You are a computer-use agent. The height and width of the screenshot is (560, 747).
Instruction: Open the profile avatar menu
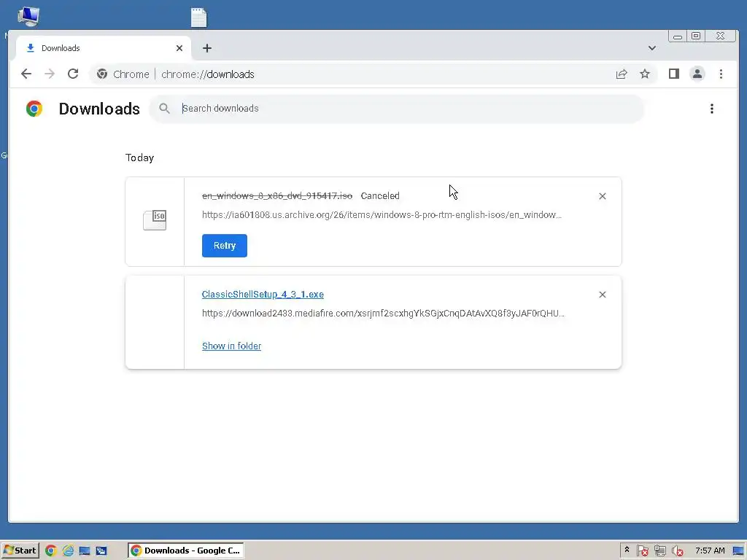coord(697,74)
